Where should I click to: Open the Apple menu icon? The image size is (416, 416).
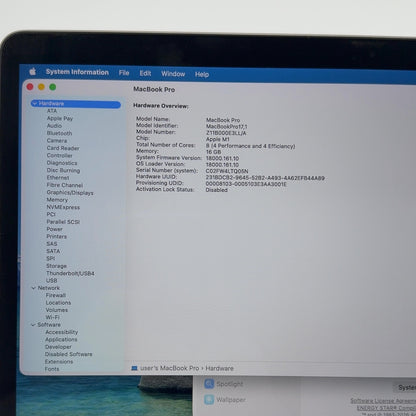(33, 71)
